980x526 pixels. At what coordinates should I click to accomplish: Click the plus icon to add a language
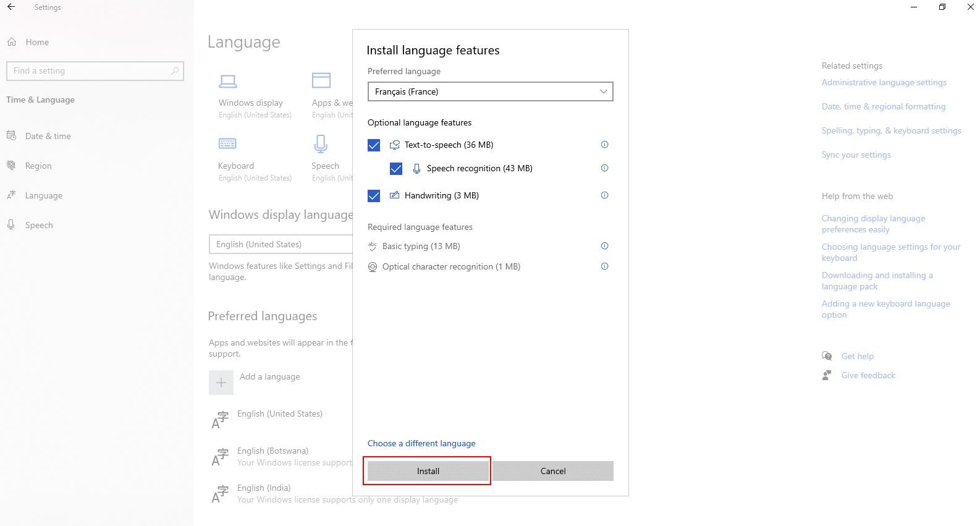click(x=221, y=383)
